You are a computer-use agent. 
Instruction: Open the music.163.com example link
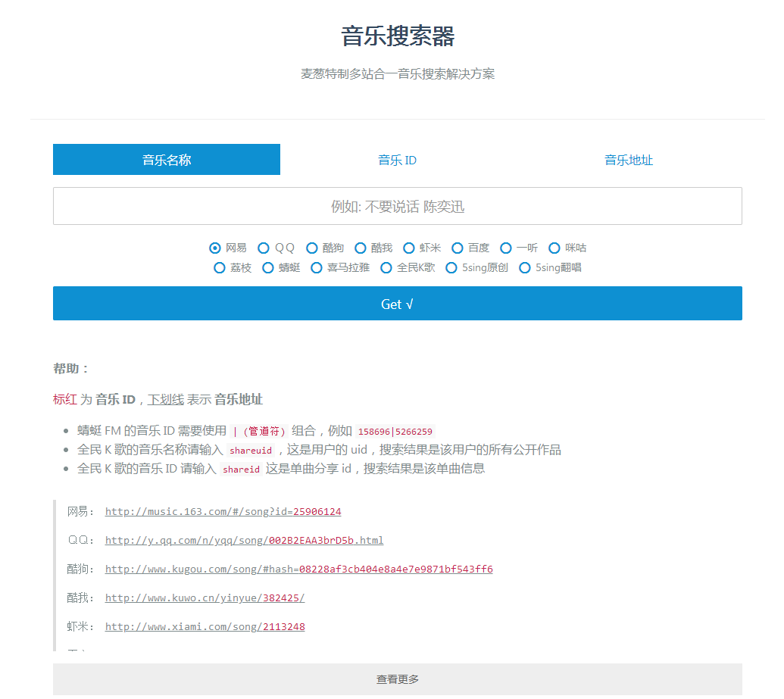click(x=223, y=511)
